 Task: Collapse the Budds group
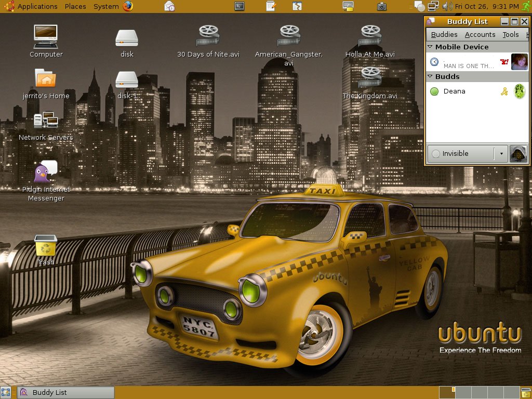point(430,76)
